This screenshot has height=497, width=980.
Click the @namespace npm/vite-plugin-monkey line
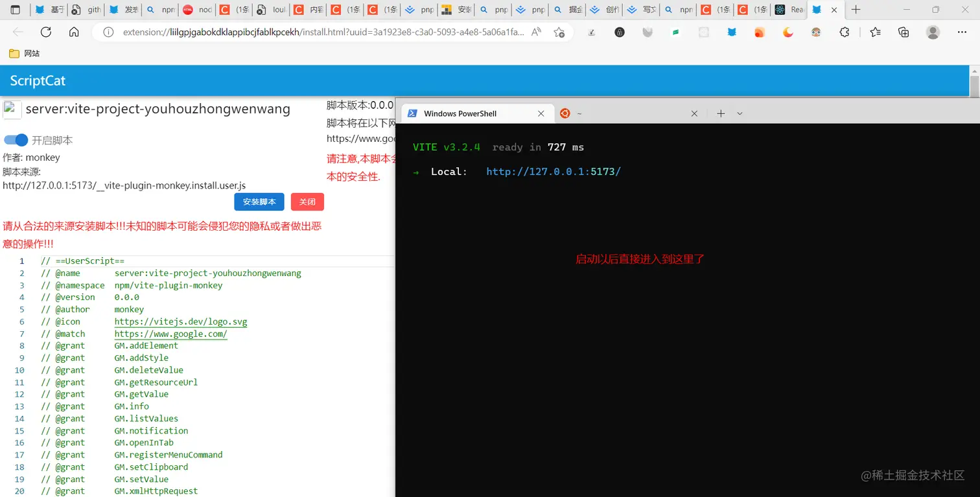(132, 285)
